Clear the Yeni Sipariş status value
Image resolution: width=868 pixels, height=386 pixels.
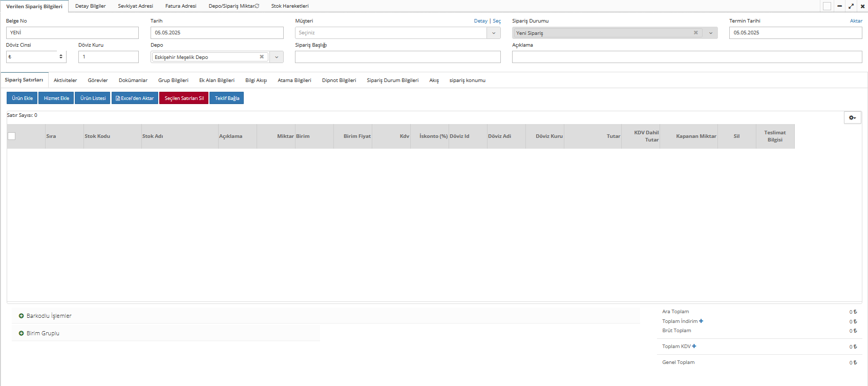click(695, 33)
